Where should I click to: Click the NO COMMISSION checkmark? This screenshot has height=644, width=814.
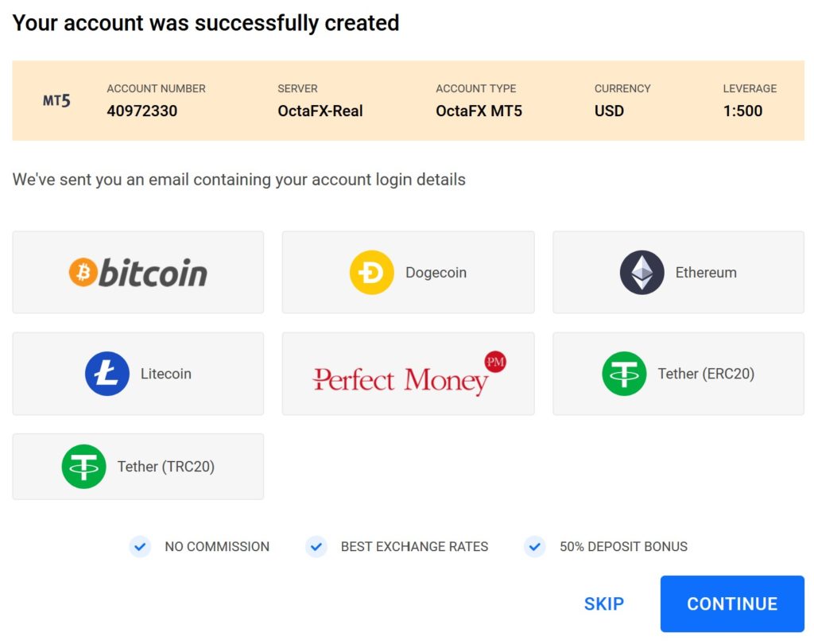[140, 546]
